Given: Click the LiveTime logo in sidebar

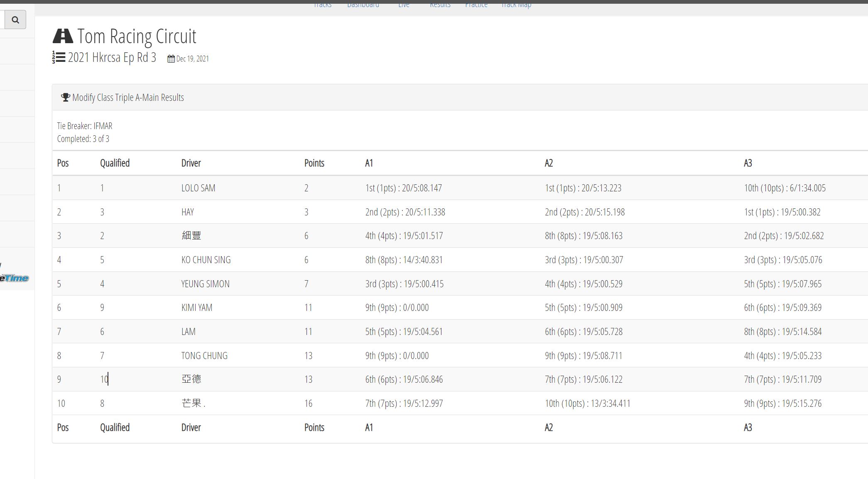Looking at the screenshot, I should pos(15,278).
